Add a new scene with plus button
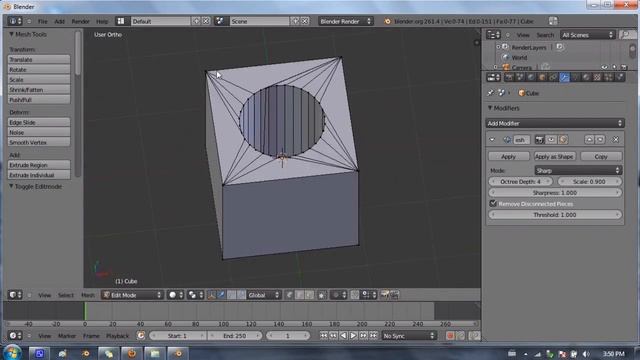Image resolution: width=640 pixels, height=360 pixels. tap(295, 21)
